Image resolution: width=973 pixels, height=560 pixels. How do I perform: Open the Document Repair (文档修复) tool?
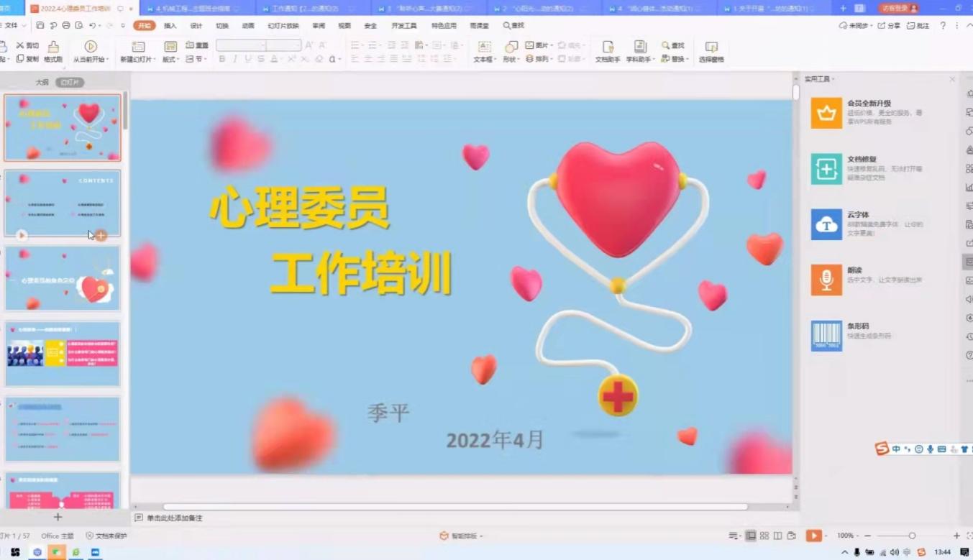(826, 169)
